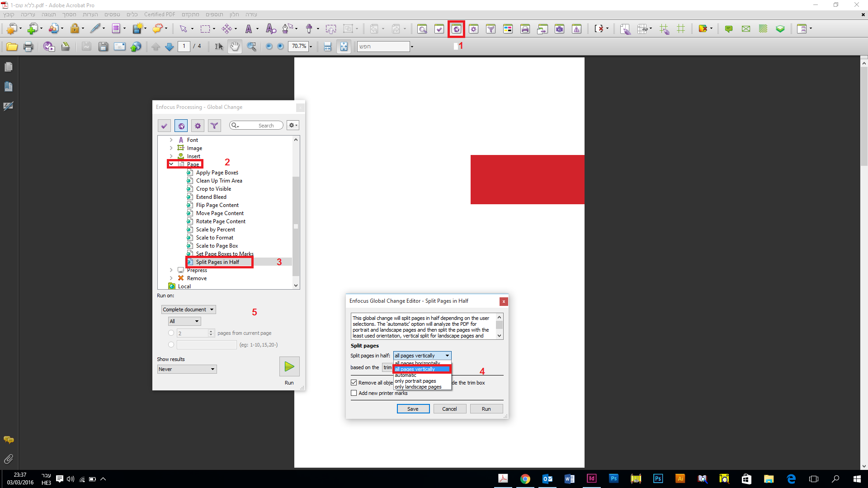Expand the Prepress tree category

pyautogui.click(x=171, y=270)
